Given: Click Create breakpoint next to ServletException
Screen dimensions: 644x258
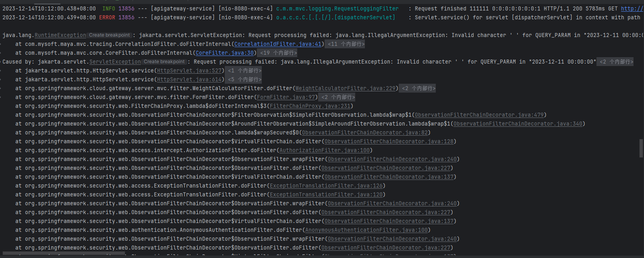Looking at the screenshot, I should point(164,62).
